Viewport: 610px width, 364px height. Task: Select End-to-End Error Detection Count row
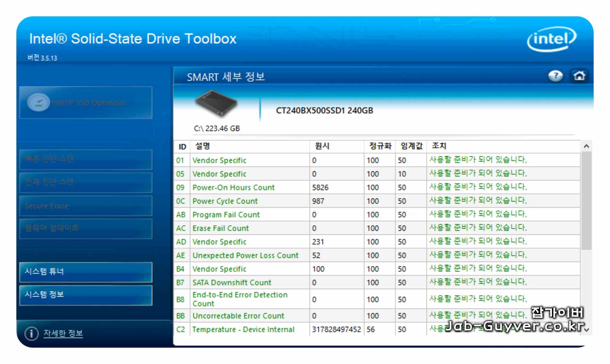click(377, 299)
